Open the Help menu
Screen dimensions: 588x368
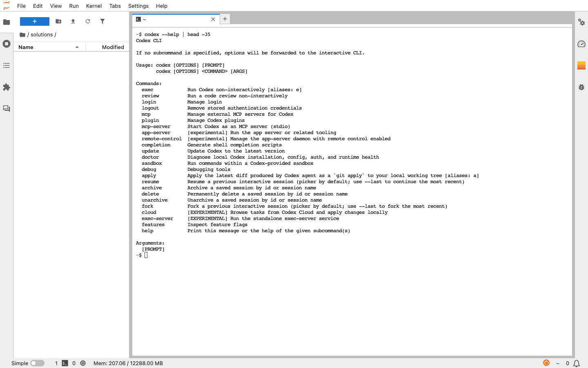click(162, 6)
